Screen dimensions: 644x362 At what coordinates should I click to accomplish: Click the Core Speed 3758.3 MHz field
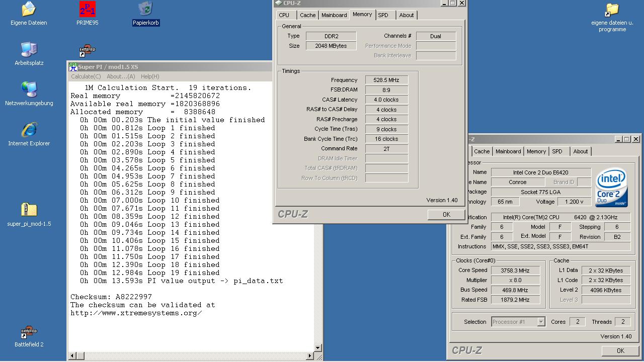coord(515,270)
